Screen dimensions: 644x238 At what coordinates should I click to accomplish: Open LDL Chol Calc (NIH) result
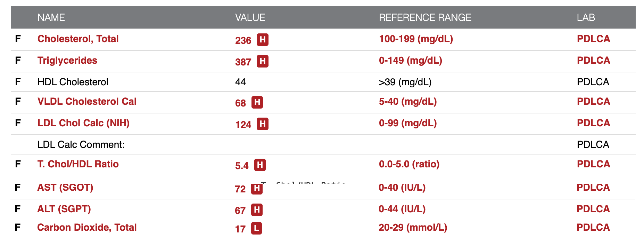coord(83,123)
